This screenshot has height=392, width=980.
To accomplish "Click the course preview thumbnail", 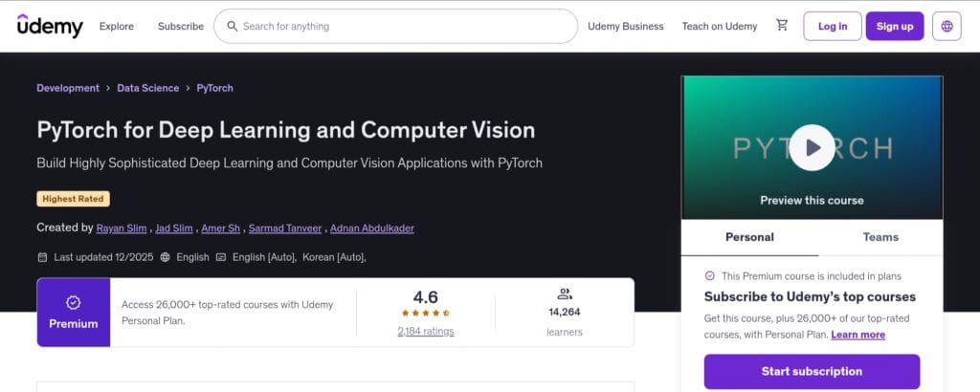I will (x=812, y=148).
